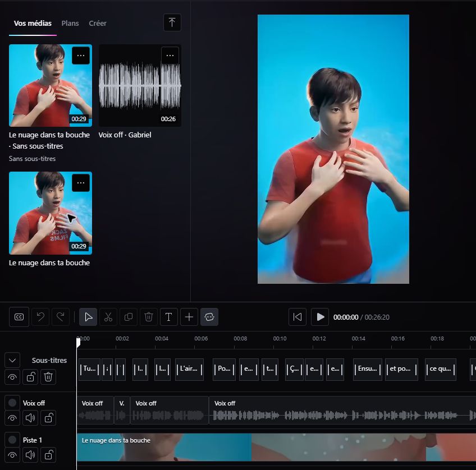Screen dimensions: 476x470
Task: Mute the Piste 1 track audio
Action: (x=30, y=455)
